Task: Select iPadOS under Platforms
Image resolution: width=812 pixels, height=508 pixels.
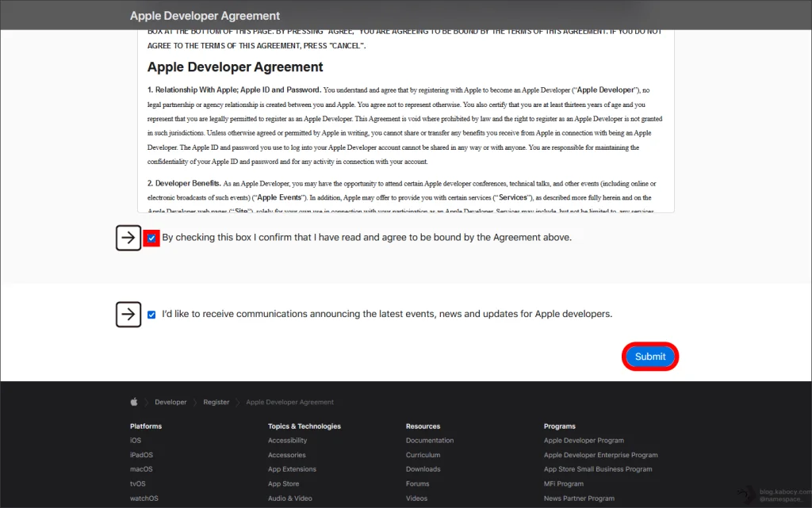Action: coord(141,455)
